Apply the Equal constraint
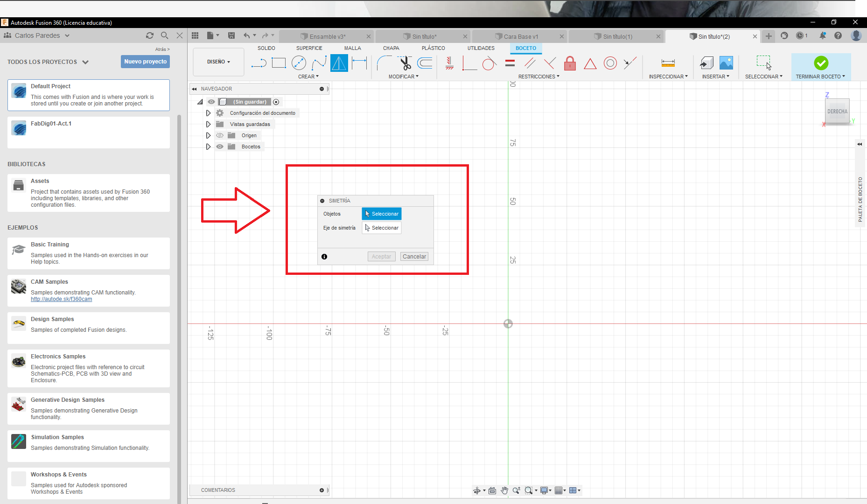This screenshot has width=867, height=504. (x=510, y=63)
